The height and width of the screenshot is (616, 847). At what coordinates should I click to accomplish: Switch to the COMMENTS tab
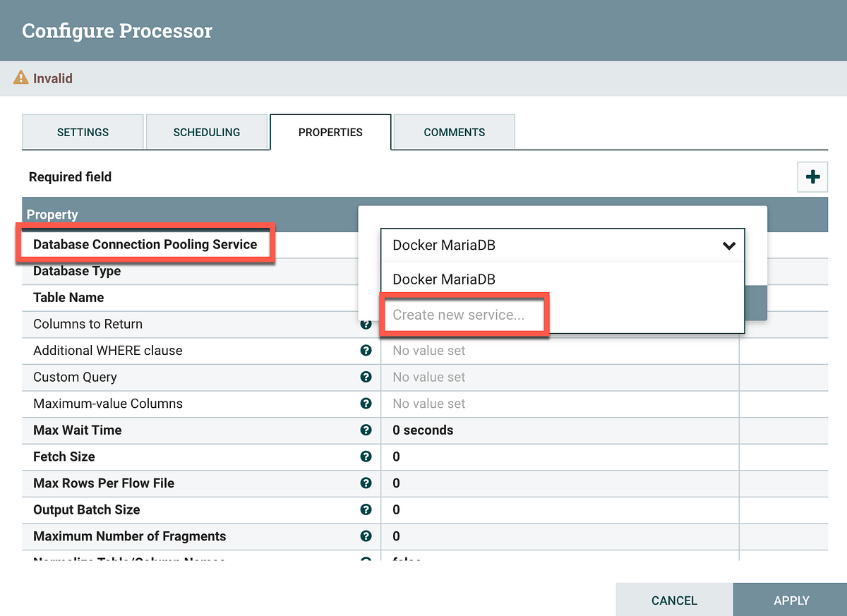point(454,132)
